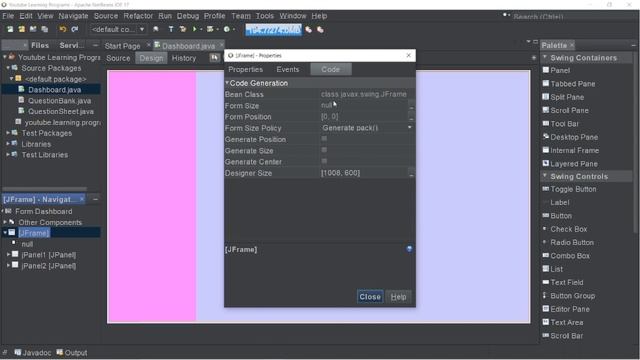This screenshot has height=360, width=640.
Task: Enable the Generate Center checkbox
Action: (x=324, y=161)
